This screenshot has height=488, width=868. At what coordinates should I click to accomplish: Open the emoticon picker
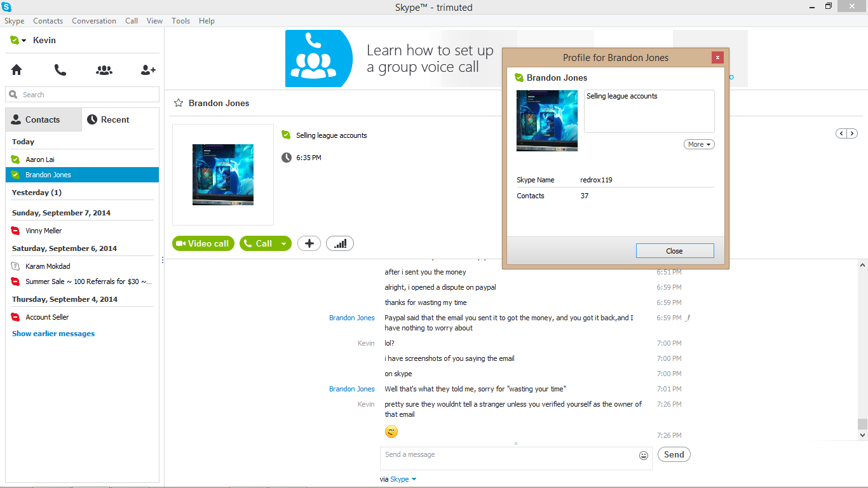[644, 456]
